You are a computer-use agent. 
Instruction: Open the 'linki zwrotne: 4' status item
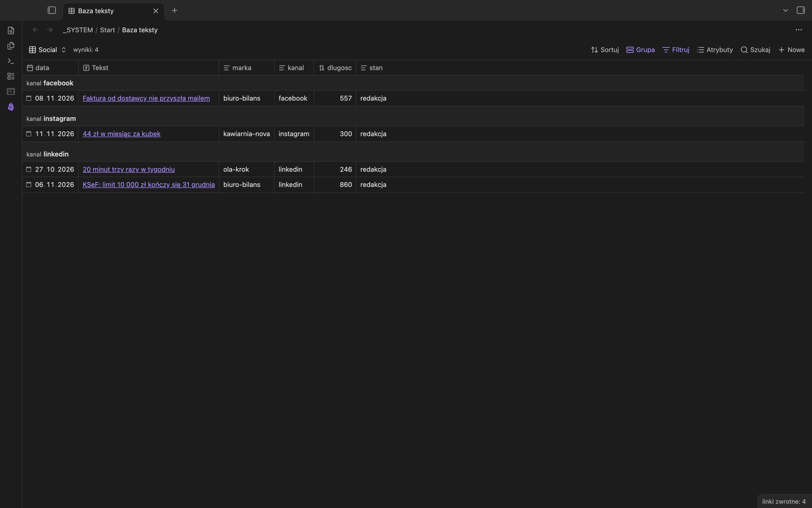click(784, 502)
